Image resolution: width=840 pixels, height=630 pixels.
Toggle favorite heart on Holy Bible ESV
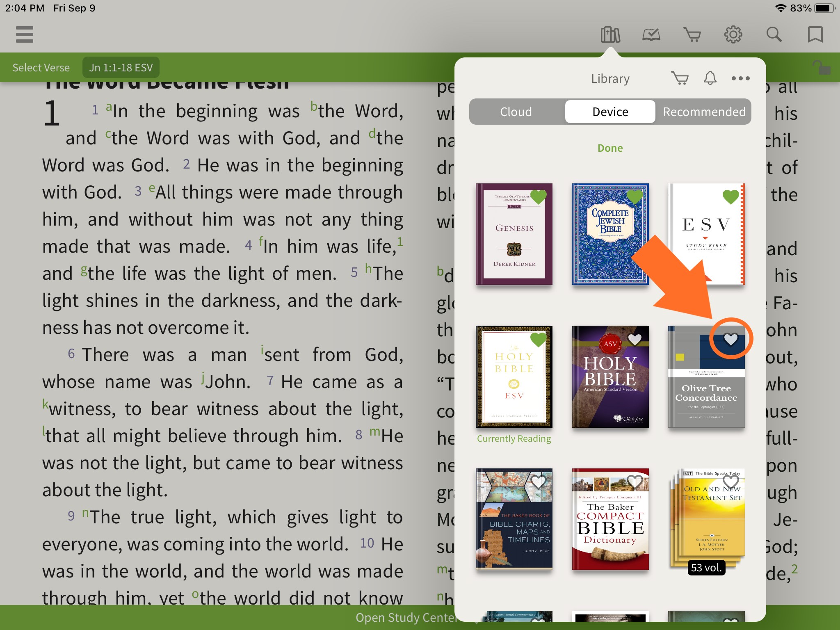[539, 340]
